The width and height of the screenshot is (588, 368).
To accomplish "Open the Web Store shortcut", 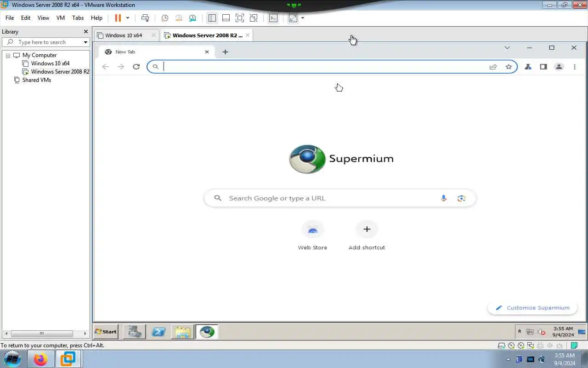I will point(312,236).
